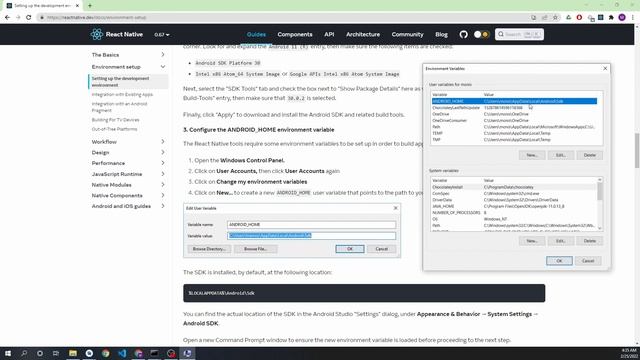Screen dimensions: 640x360
Task: Click the address bar URL
Action: point(96,18)
